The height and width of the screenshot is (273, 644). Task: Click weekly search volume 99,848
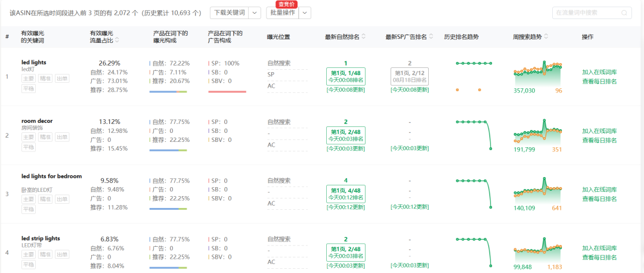click(523, 267)
